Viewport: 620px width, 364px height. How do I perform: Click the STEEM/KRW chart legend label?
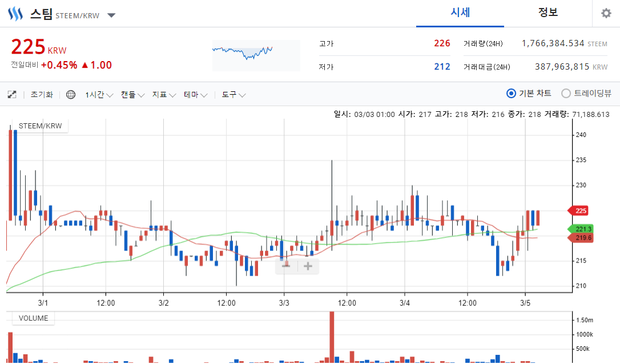(x=40, y=126)
